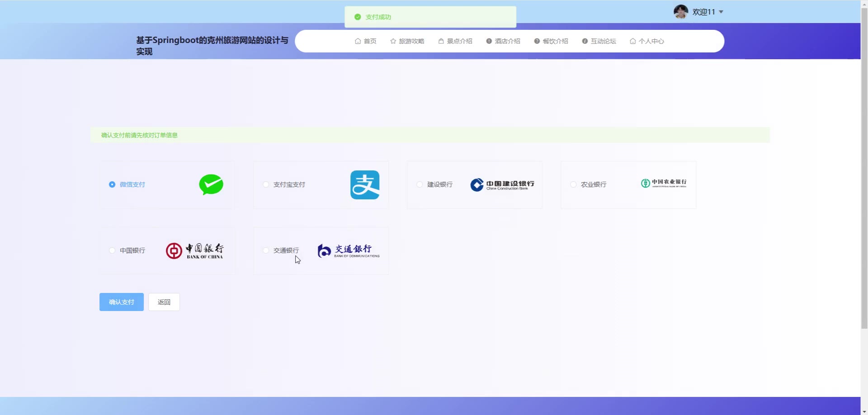This screenshot has height=415, width=868.
Task: Click the Bank of Communications logo
Action: click(349, 251)
